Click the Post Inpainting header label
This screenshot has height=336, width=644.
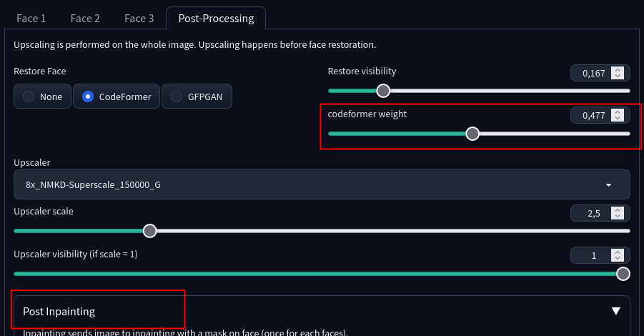[59, 312]
